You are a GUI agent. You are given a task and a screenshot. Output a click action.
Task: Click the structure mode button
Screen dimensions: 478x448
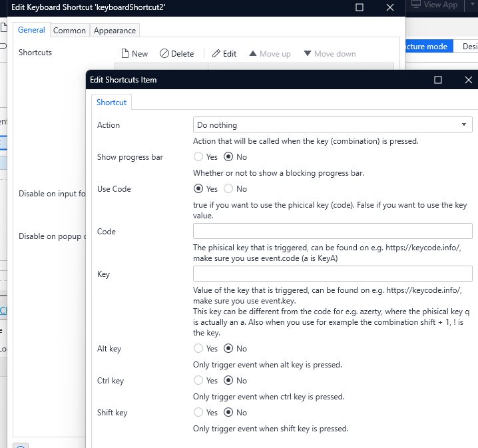coord(429,47)
